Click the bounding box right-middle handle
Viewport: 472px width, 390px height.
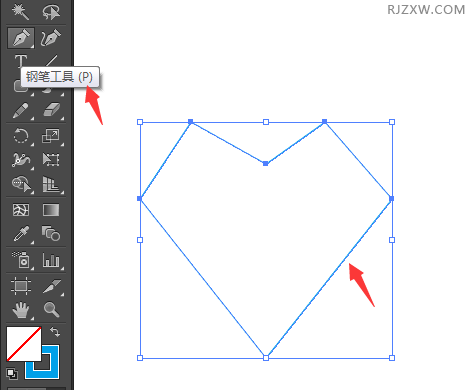click(392, 240)
